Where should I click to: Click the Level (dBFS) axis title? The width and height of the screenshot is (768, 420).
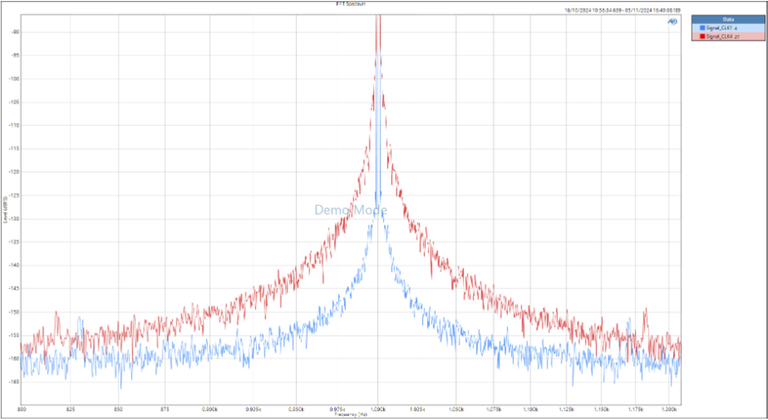[x=5, y=210]
